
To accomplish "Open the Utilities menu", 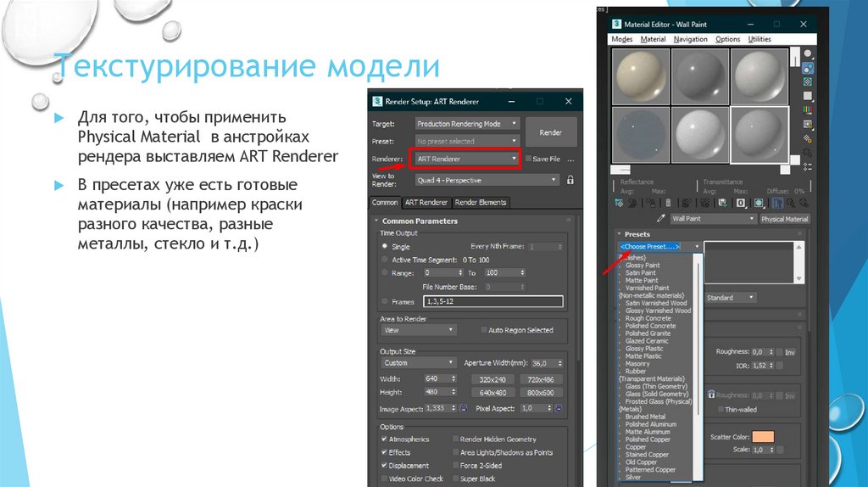I will click(759, 39).
